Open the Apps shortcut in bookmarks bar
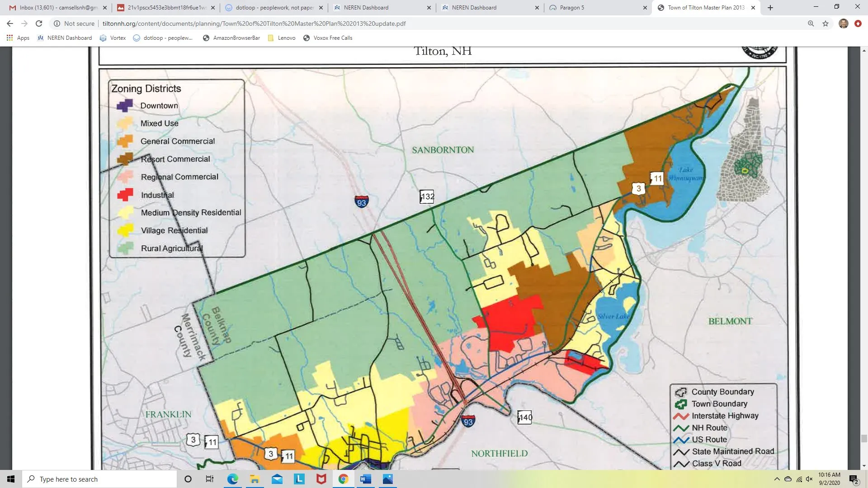The height and width of the screenshot is (488, 868). (18, 38)
